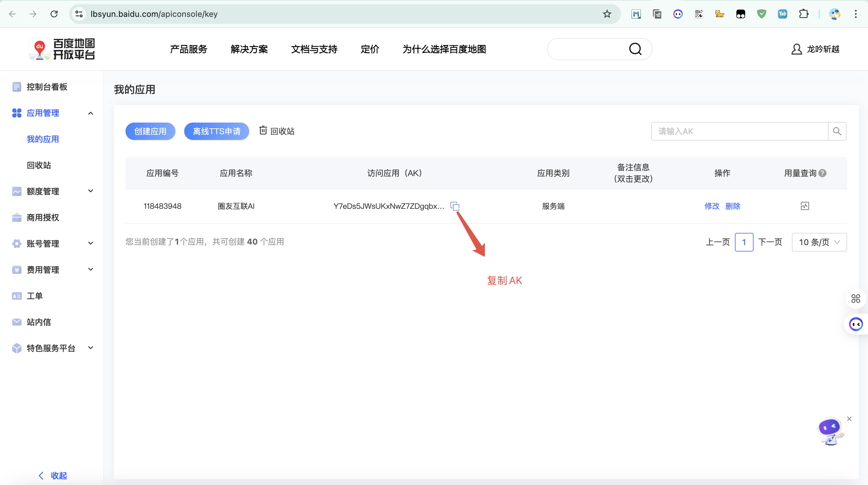Open usage query chart for 圈友互联AI

point(805,206)
